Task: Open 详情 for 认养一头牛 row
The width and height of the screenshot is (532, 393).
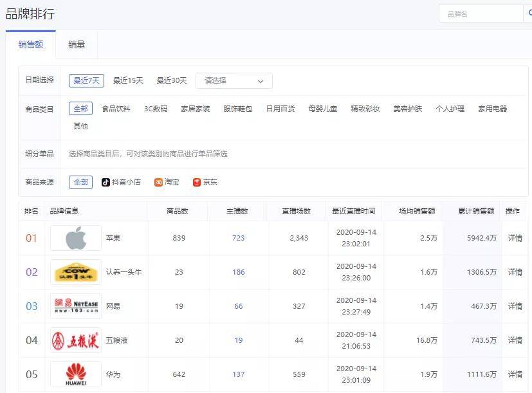Action: click(515, 272)
